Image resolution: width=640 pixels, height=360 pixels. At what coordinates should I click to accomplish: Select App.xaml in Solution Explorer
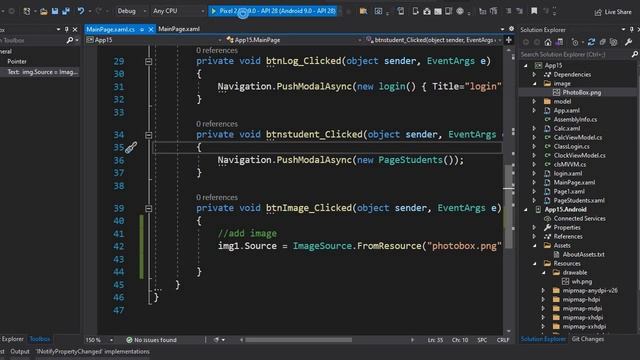coord(567,111)
